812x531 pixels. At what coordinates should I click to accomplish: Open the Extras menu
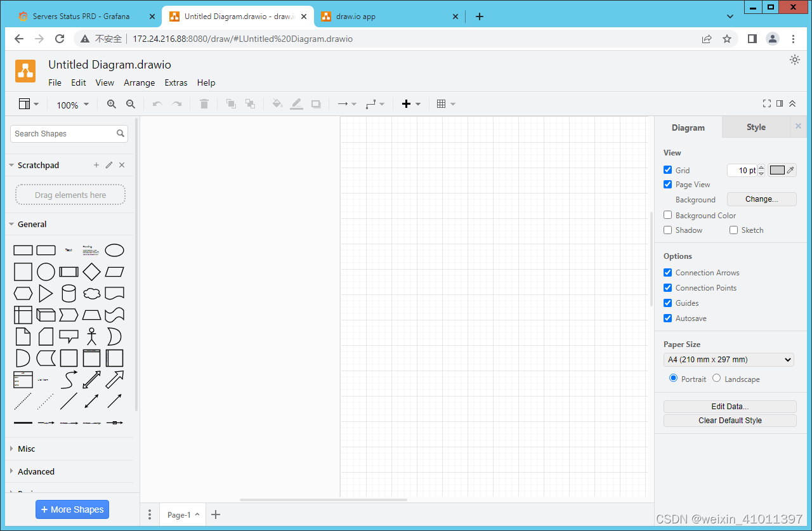coord(176,82)
